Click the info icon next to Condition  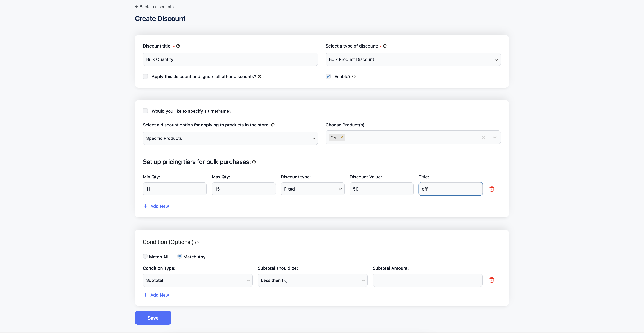pos(197,242)
